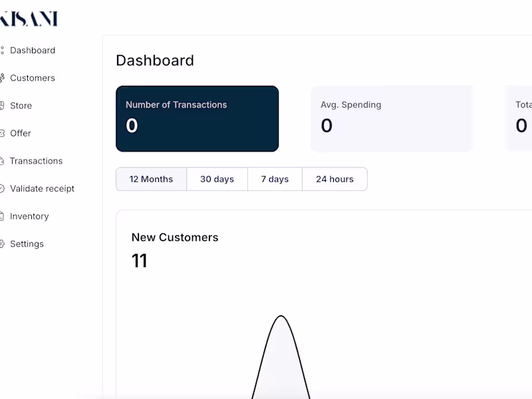Open Settings using the gear icon

tap(2, 244)
